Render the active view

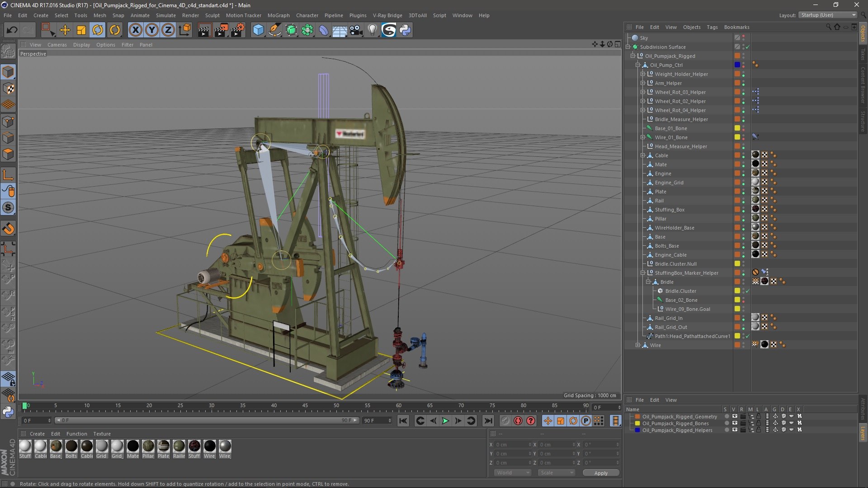[x=204, y=30]
